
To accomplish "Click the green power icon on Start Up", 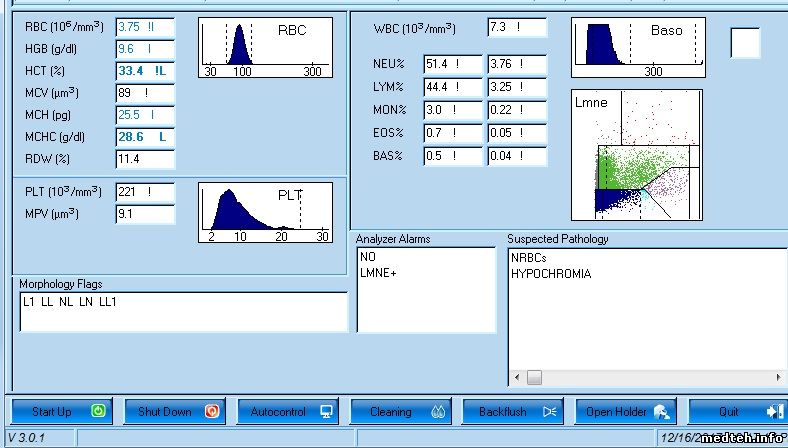I will [x=98, y=411].
